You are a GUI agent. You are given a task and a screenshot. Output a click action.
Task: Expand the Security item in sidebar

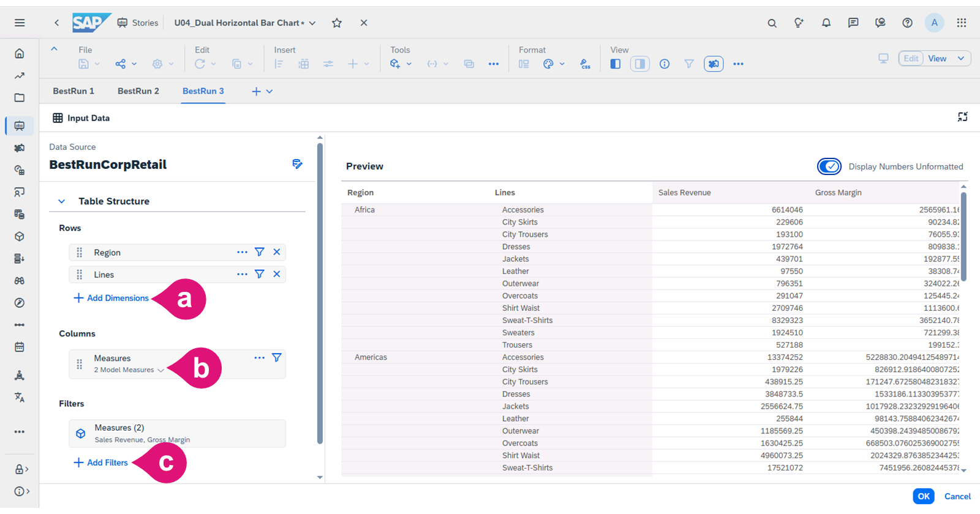pos(21,469)
